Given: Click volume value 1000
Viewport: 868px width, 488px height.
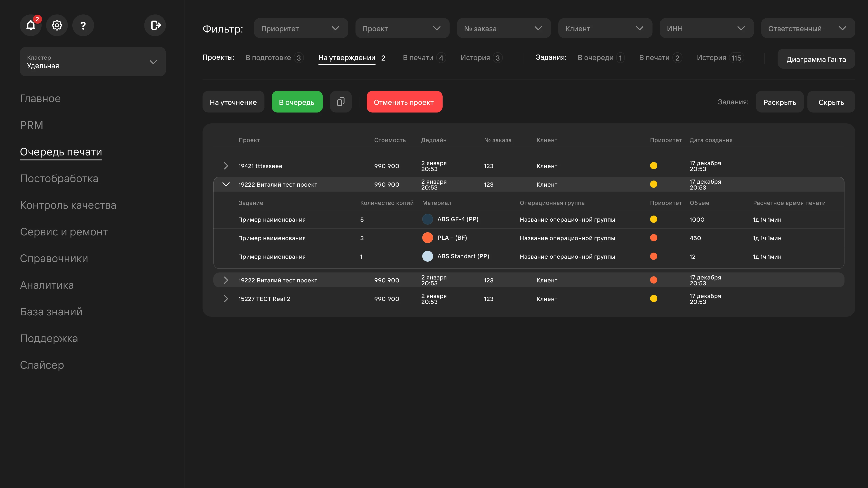Looking at the screenshot, I should (x=697, y=220).
